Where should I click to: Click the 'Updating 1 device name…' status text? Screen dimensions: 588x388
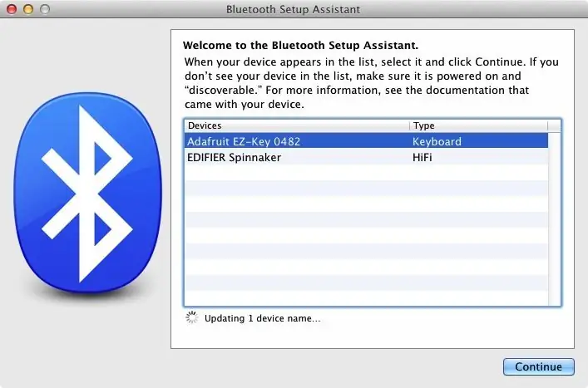pyautogui.click(x=263, y=318)
